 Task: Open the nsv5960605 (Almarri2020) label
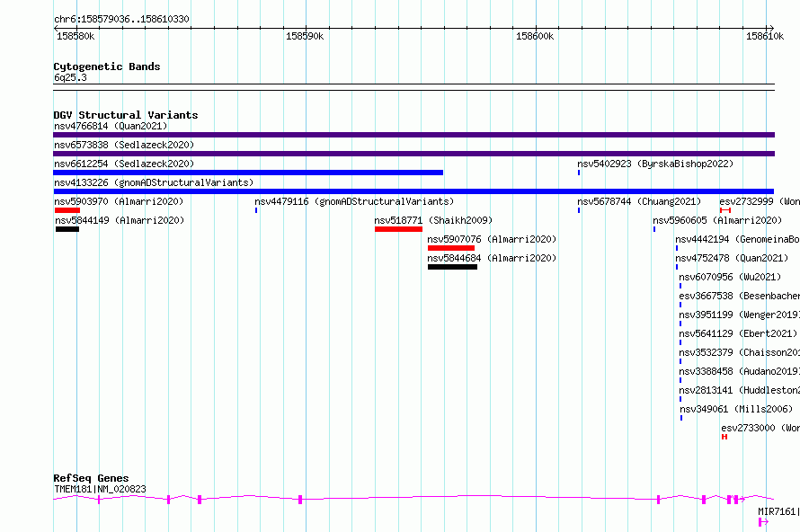point(717,220)
